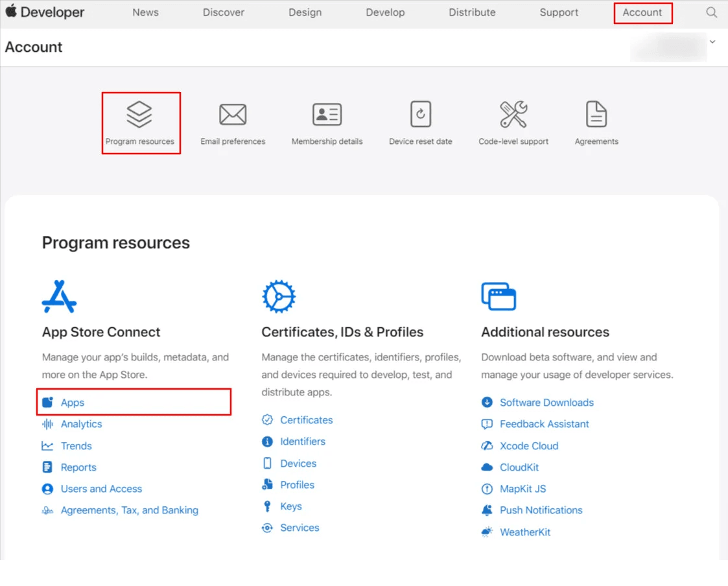Open Email preferences envelope icon

point(233,115)
